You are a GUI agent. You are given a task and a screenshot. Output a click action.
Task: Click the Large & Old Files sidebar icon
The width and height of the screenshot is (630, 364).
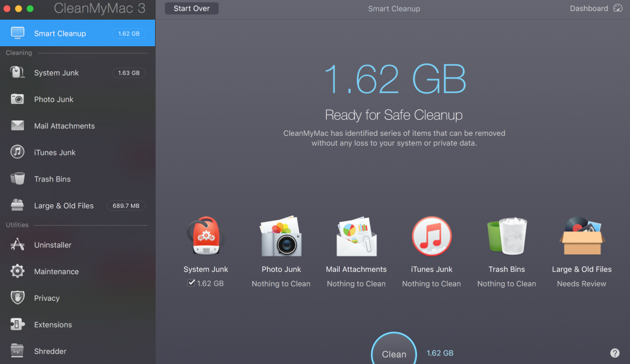(x=17, y=205)
